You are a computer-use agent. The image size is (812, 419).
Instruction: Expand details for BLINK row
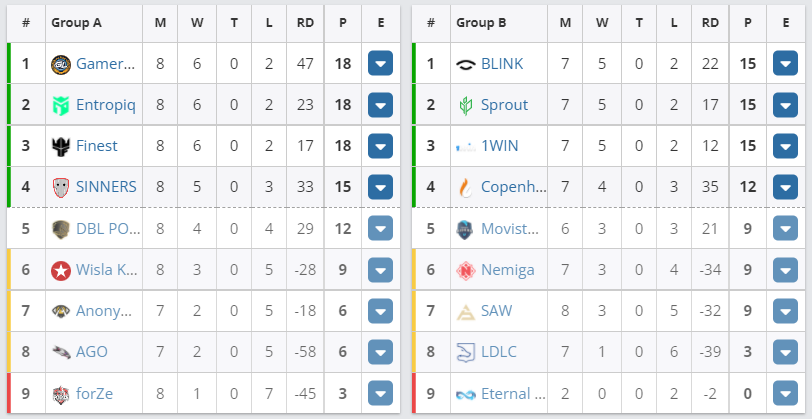point(785,64)
